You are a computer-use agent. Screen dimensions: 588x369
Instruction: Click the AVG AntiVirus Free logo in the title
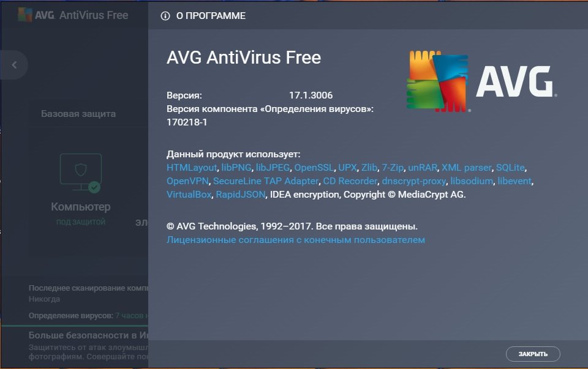73,15
